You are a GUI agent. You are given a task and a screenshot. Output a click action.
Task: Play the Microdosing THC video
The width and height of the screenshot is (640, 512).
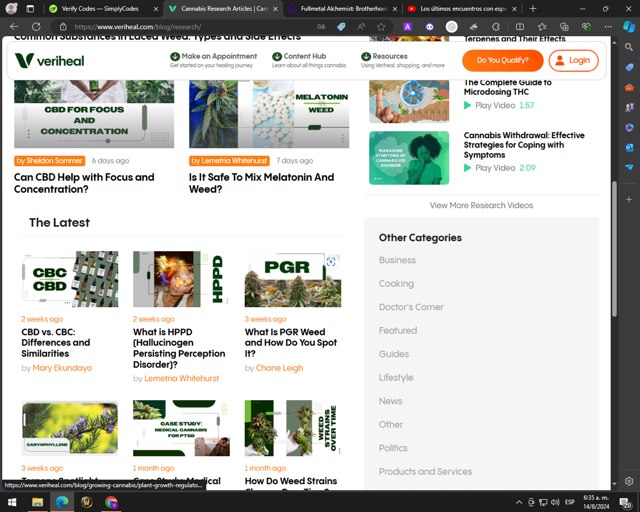pyautogui.click(x=499, y=105)
